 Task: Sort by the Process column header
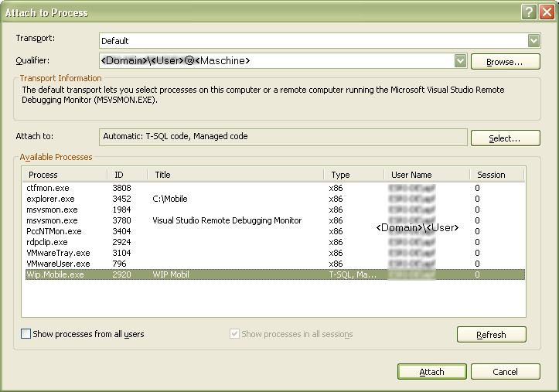coord(64,175)
